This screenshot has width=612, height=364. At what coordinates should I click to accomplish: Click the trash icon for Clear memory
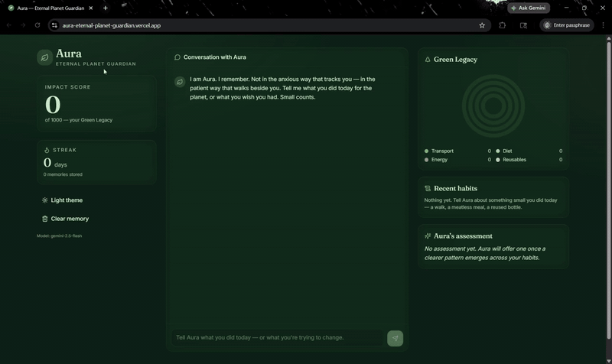click(x=45, y=219)
